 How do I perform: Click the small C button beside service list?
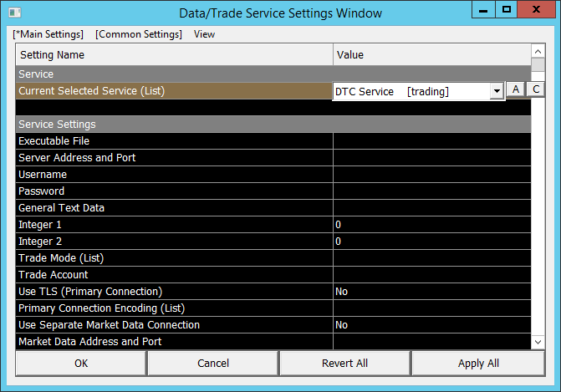pyautogui.click(x=536, y=90)
